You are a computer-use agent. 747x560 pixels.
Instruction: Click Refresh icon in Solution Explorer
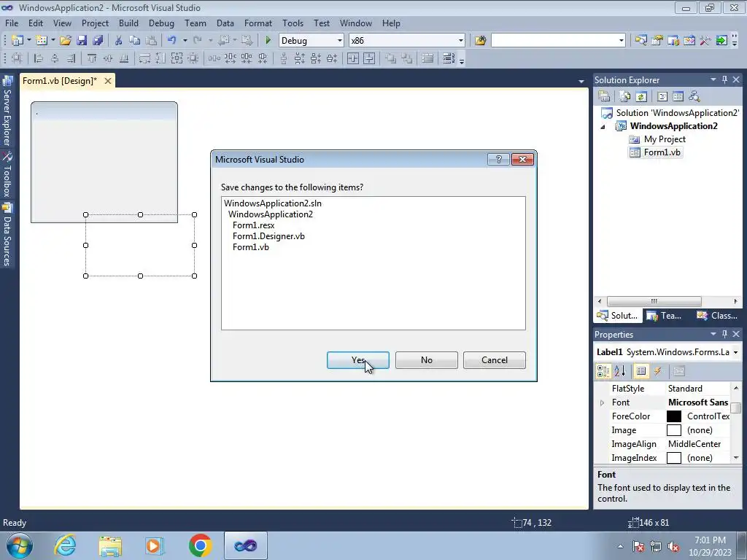[641, 97]
